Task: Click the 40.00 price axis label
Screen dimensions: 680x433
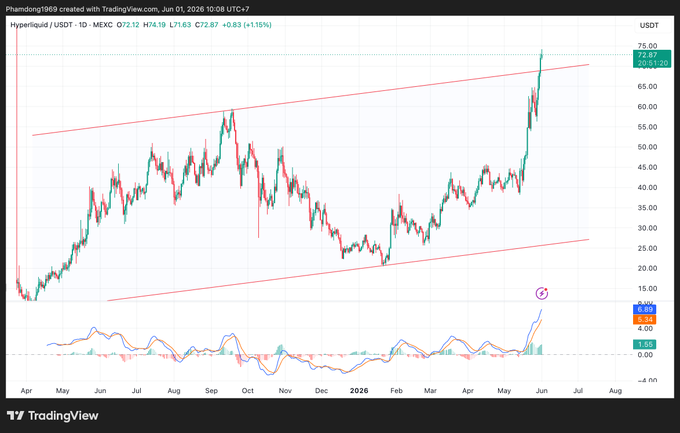Action: coord(647,187)
